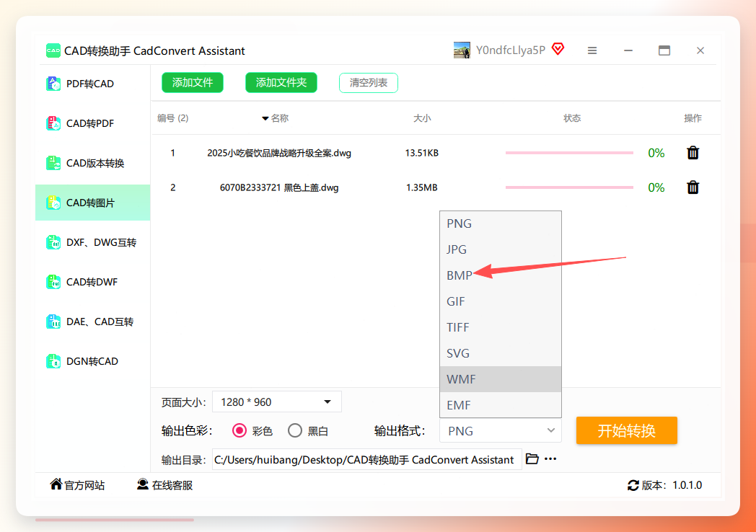Image resolution: width=756 pixels, height=532 pixels.
Task: Choose EMF in the format list
Action: click(x=501, y=405)
